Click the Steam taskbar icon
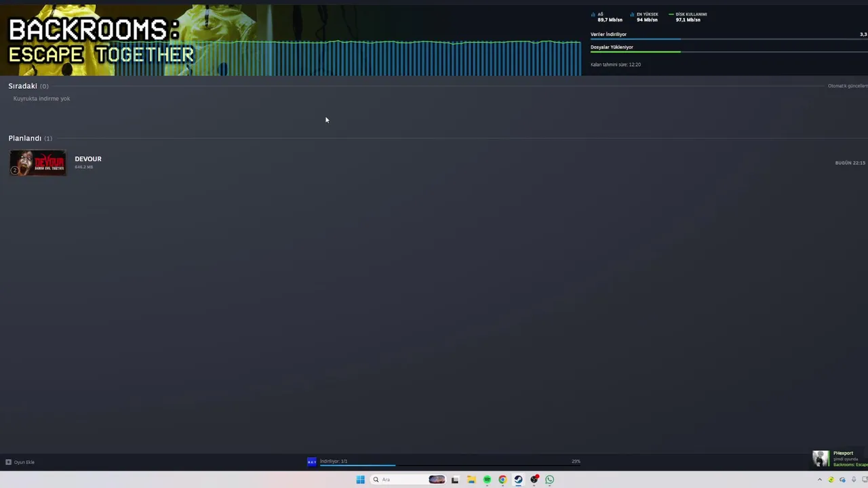The width and height of the screenshot is (868, 488). (x=518, y=479)
